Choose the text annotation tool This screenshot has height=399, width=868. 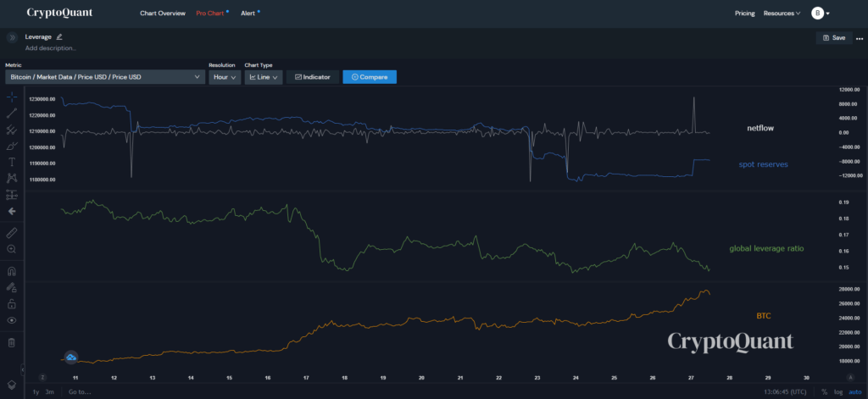[12, 162]
